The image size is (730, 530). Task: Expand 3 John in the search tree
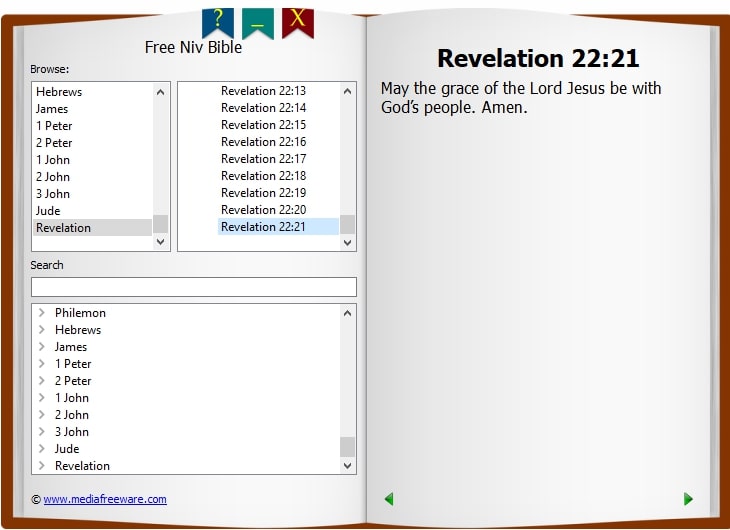[41, 432]
